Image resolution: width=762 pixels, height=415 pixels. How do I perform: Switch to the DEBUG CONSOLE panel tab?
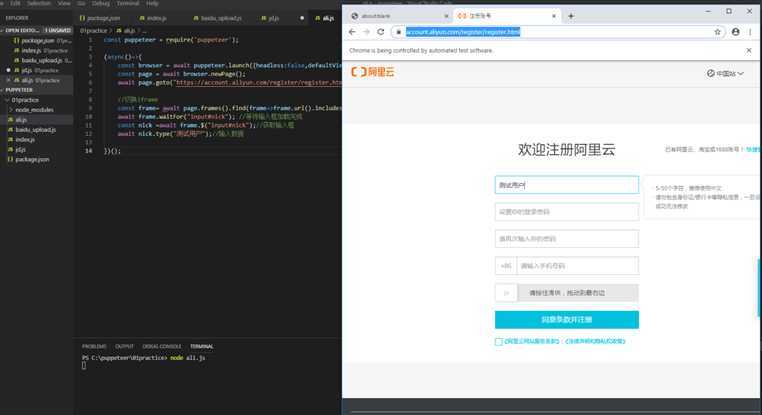162,346
